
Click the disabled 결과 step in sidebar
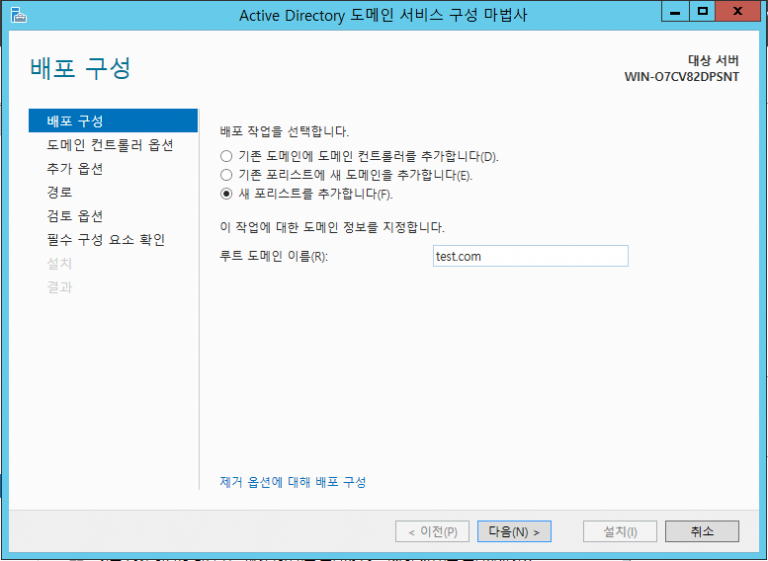(59, 287)
